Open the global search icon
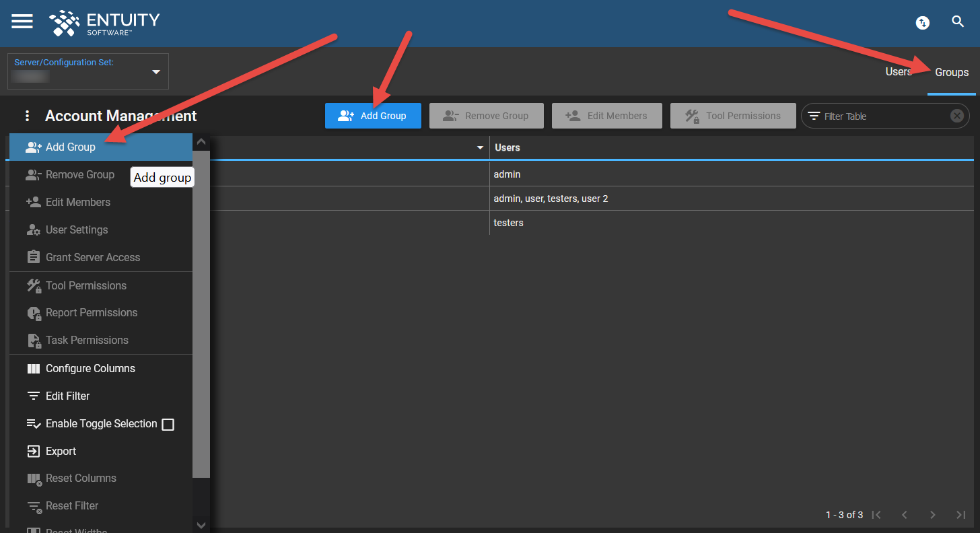This screenshot has height=533, width=980. tap(958, 22)
